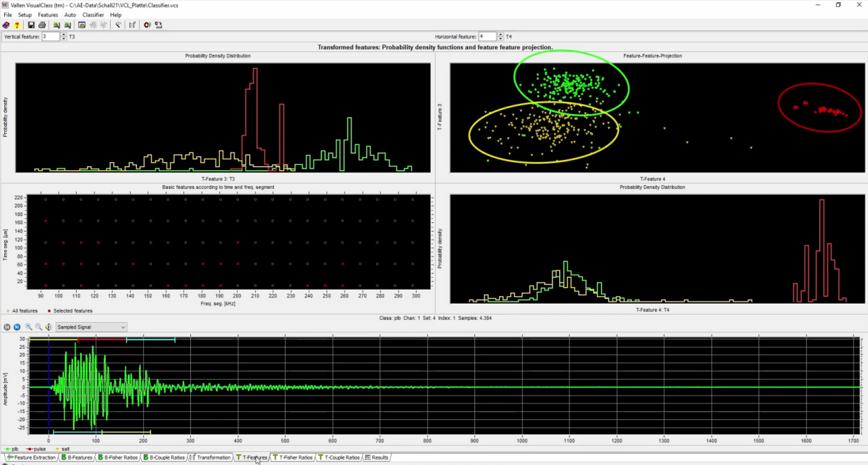Click the Save floppy disk icon
The image size is (868, 465).
(x=31, y=25)
